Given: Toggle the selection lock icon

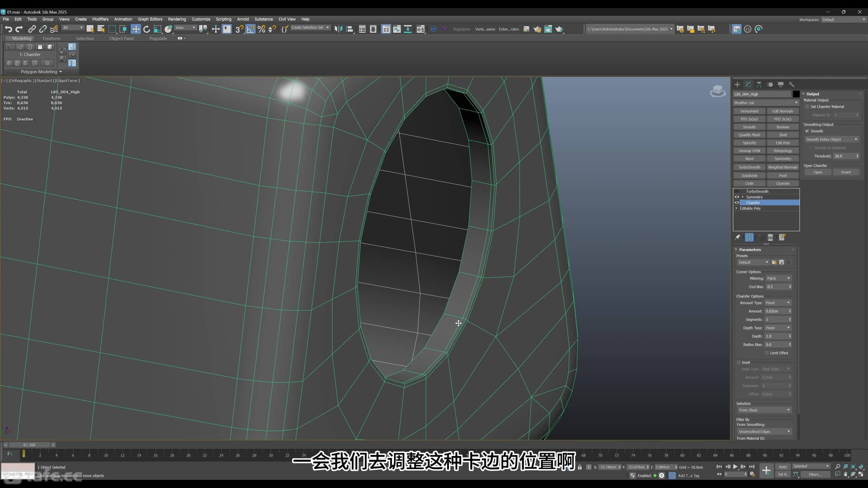Looking at the screenshot, I should 580,467.
